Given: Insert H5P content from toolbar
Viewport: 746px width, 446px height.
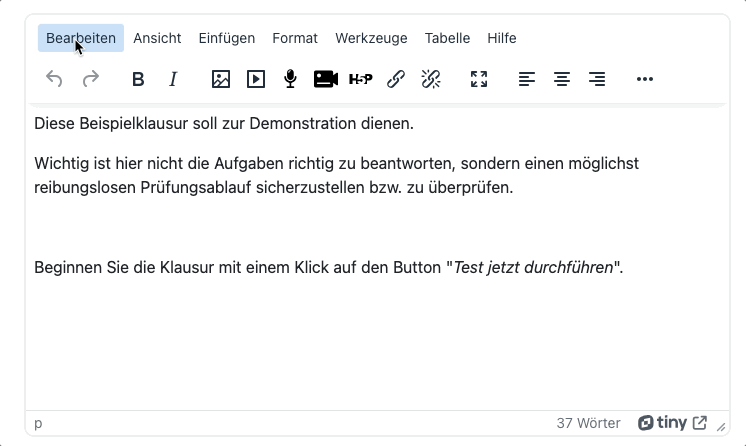Looking at the screenshot, I should 361,79.
